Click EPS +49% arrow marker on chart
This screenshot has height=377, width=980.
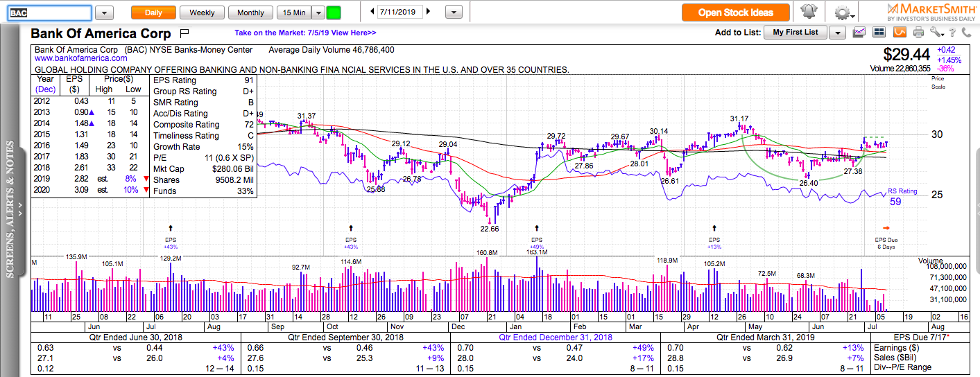click(x=536, y=227)
